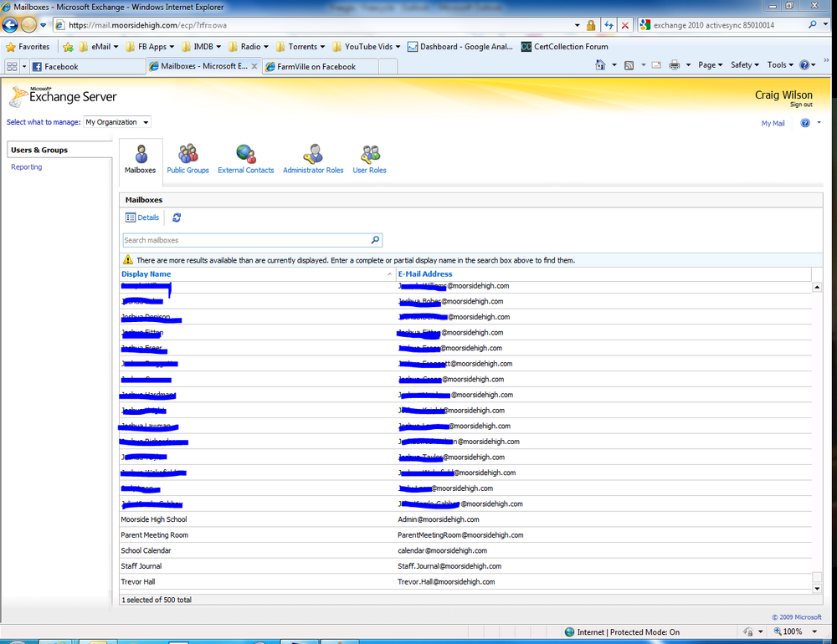Click the security lock icon in address bar
This screenshot has width=837, height=644.
click(x=591, y=25)
